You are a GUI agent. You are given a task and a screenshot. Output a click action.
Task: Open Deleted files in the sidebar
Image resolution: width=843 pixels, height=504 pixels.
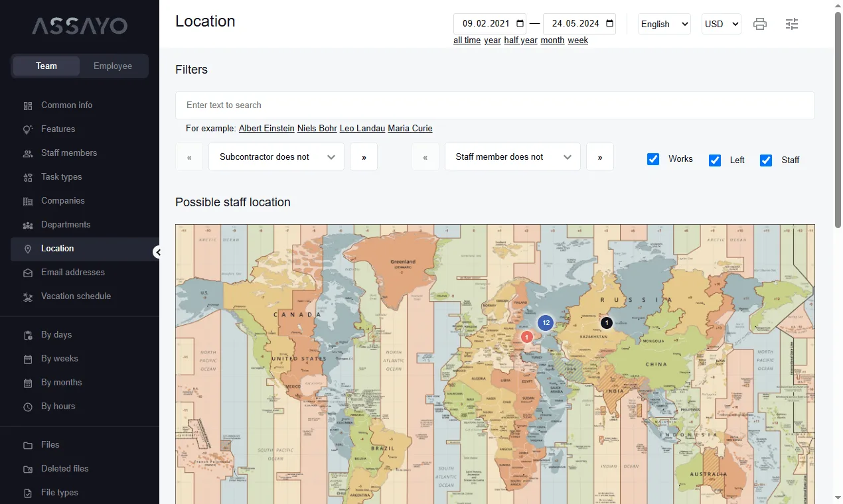[x=85, y=469]
